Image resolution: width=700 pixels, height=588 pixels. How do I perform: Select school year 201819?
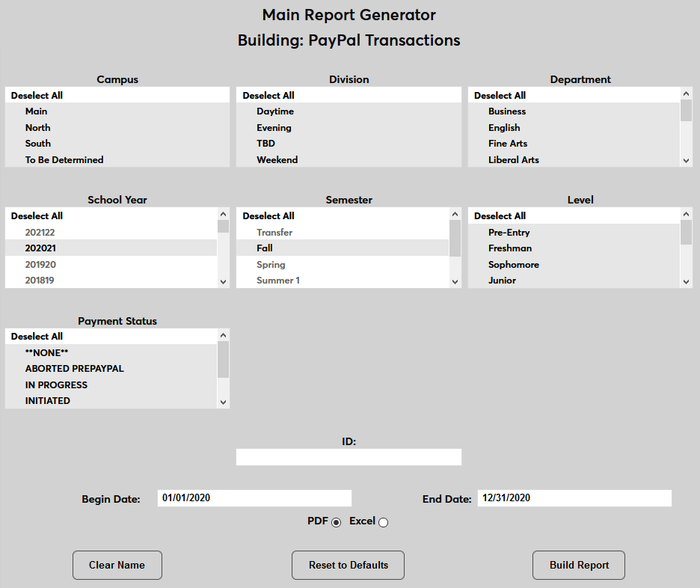(x=111, y=280)
